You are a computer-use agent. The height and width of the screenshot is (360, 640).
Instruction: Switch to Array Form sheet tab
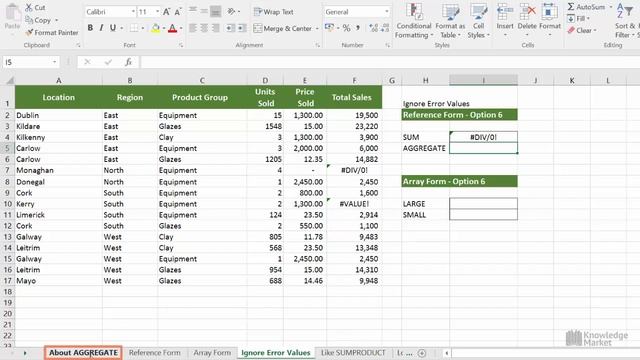tap(212, 353)
